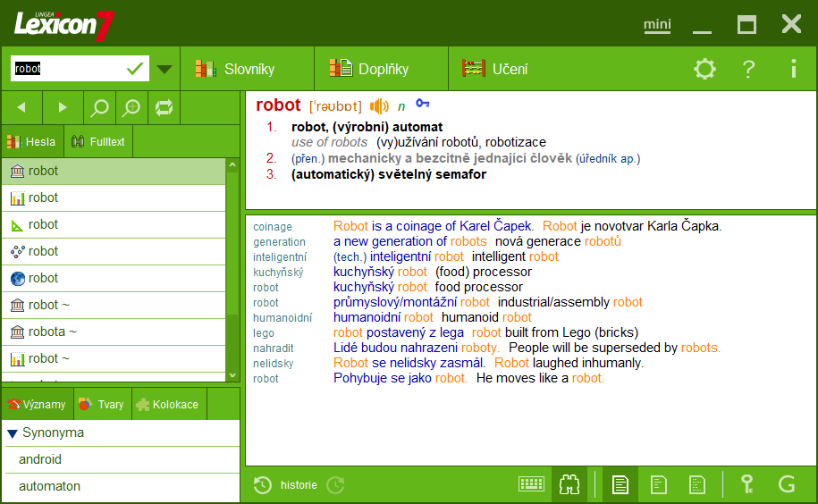Click the generation example keyword

[x=279, y=242]
